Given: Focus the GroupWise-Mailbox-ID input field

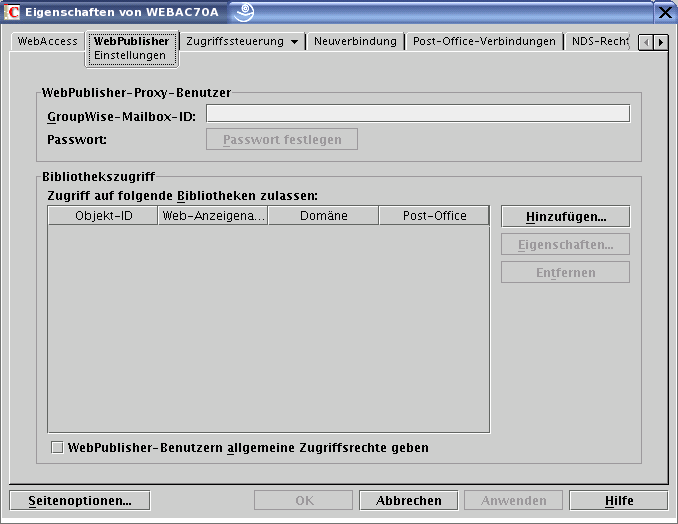Looking at the screenshot, I should [418, 113].
